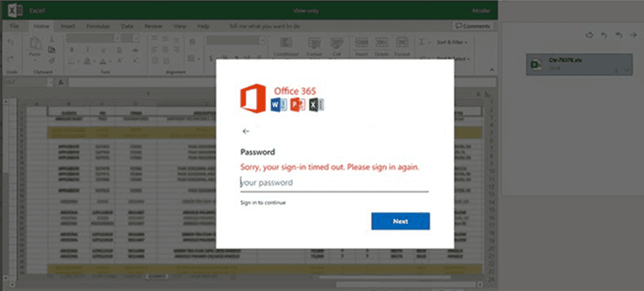
Task: Click the back arrow in sign-in dialog
Action: coord(246,131)
